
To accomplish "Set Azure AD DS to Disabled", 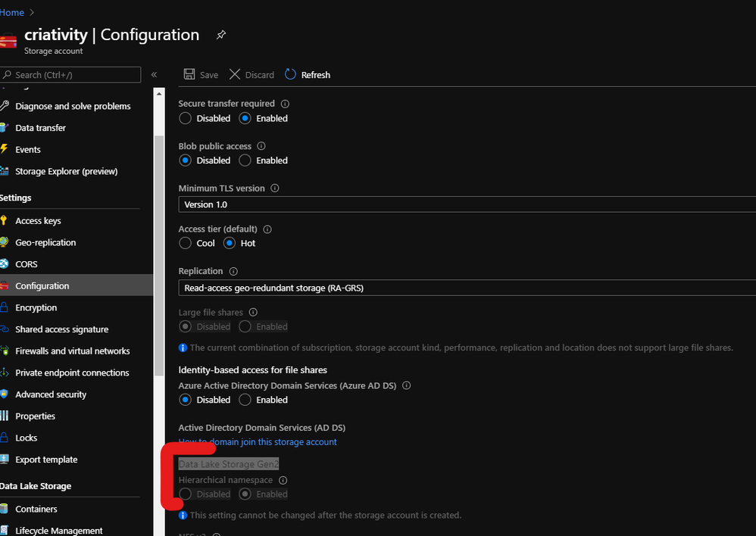I will point(185,400).
